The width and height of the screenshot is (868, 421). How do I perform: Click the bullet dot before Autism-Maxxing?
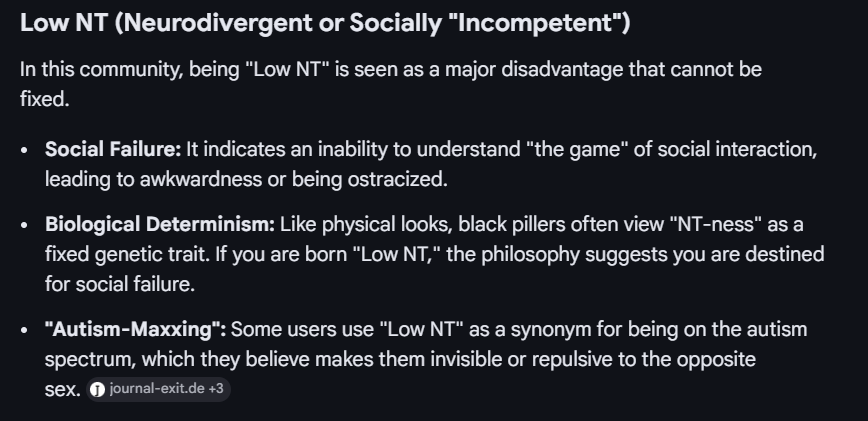[24, 329]
